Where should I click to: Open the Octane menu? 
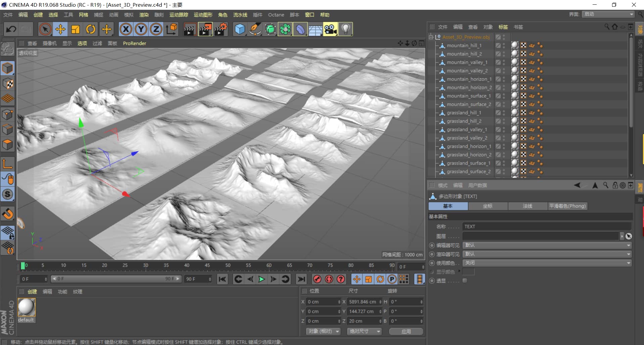[276, 15]
